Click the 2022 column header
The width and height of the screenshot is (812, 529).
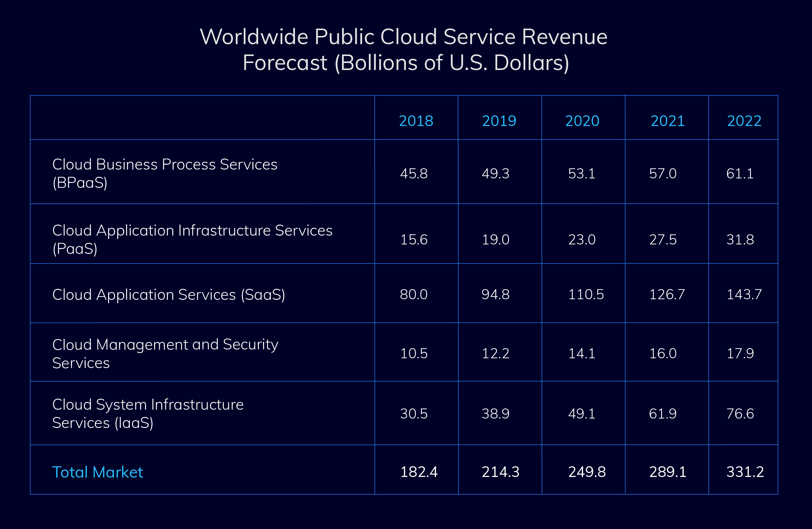(x=744, y=121)
